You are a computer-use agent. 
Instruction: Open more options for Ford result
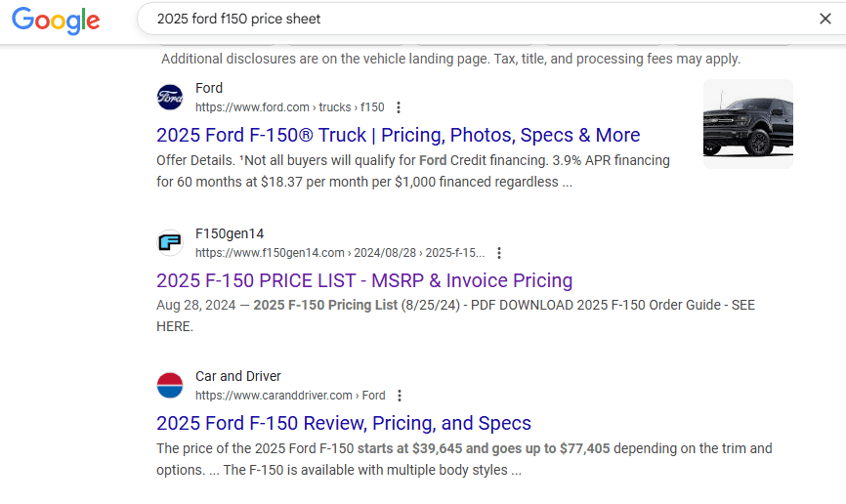click(399, 107)
